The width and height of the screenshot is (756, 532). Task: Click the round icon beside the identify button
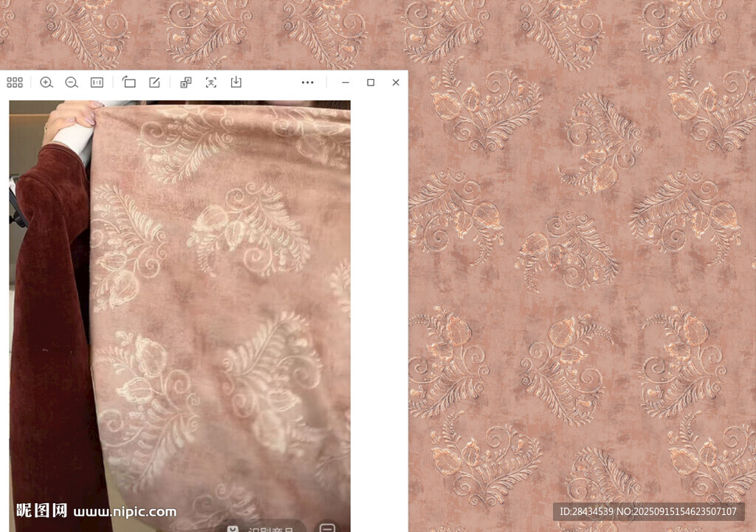(x=327, y=528)
